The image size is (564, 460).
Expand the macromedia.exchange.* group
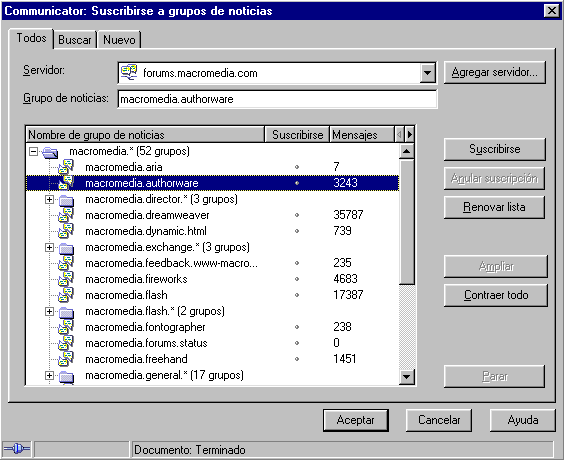(49, 247)
